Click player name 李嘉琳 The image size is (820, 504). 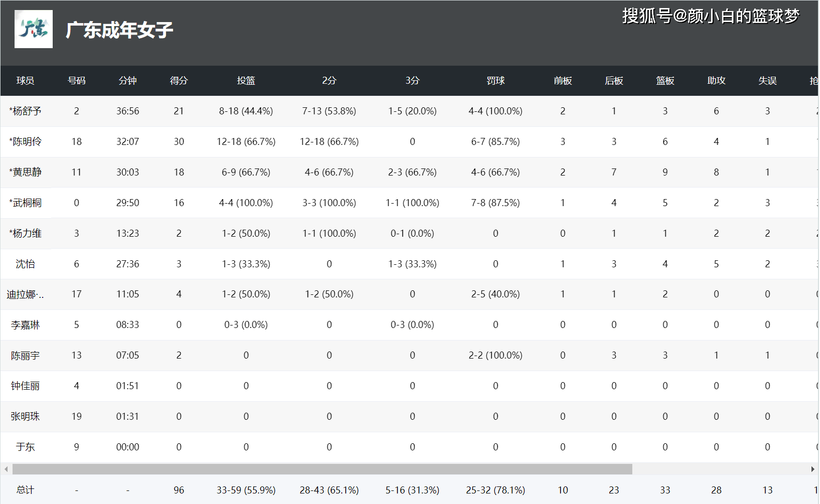pos(25,325)
